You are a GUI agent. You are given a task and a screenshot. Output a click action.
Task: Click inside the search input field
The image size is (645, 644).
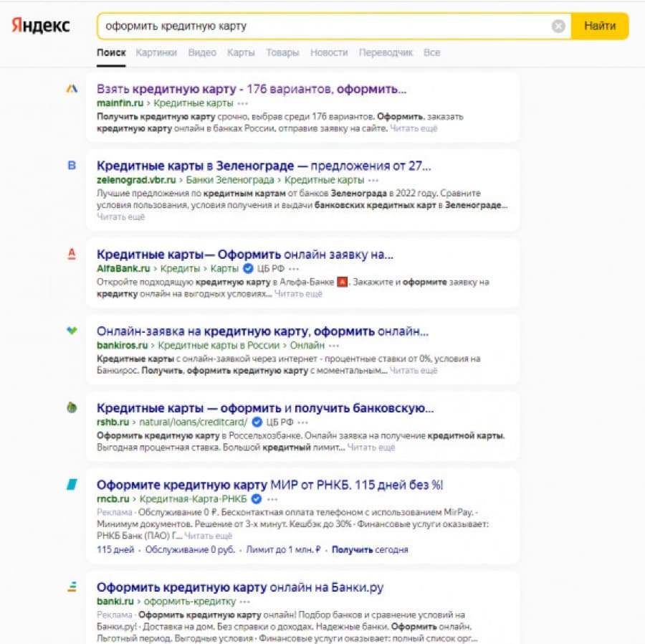tap(325, 26)
